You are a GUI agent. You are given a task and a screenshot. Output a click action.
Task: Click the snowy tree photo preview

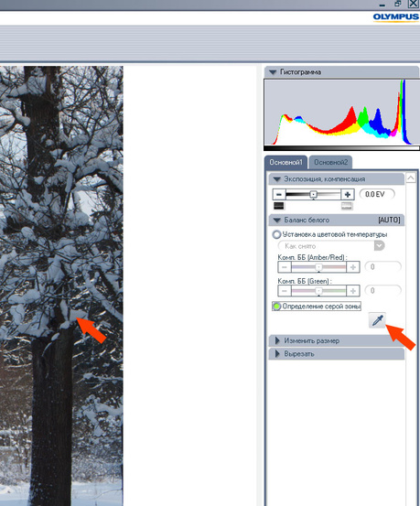tap(61, 285)
